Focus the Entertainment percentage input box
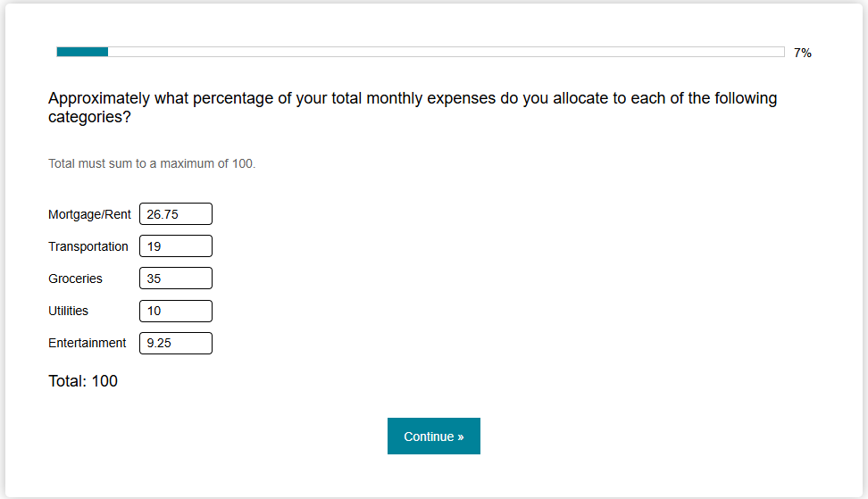This screenshot has height=499, width=868. click(176, 343)
